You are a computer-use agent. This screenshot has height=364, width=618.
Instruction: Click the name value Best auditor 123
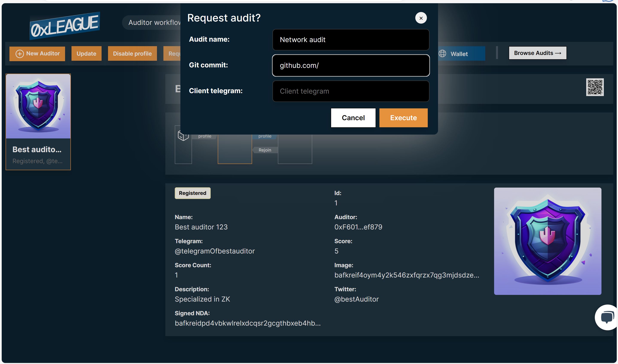[201, 227]
